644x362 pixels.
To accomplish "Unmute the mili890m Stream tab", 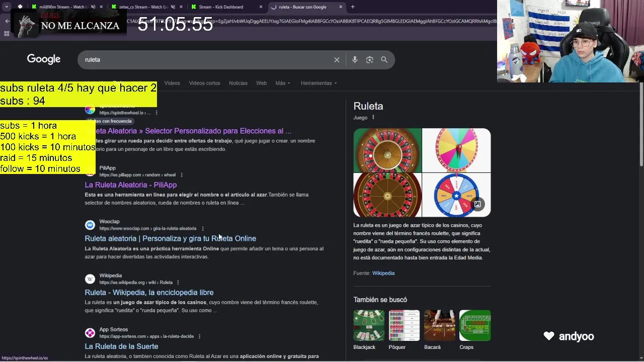I will [x=93, y=7].
